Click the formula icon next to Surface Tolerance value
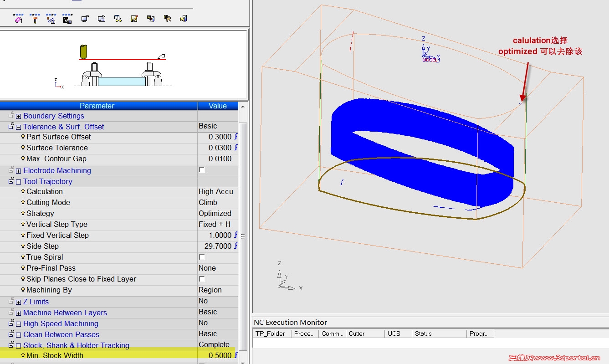Image resolution: width=609 pixels, height=364 pixels. click(x=236, y=148)
